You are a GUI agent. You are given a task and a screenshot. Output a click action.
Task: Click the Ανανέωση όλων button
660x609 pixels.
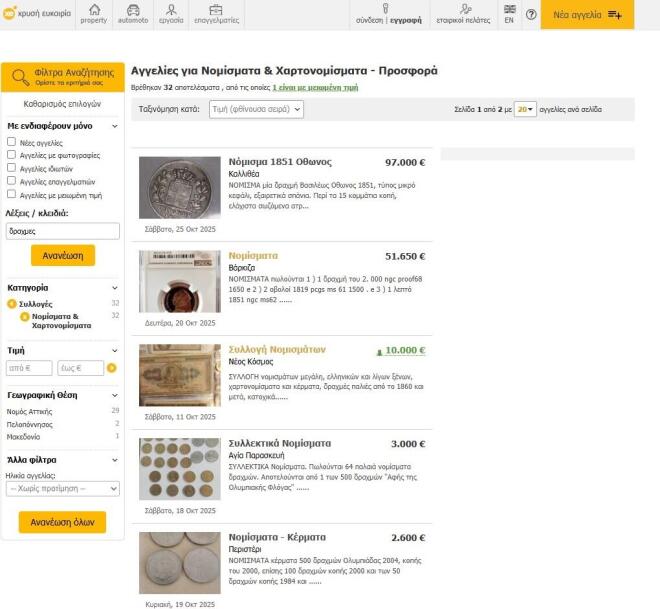coord(62,522)
